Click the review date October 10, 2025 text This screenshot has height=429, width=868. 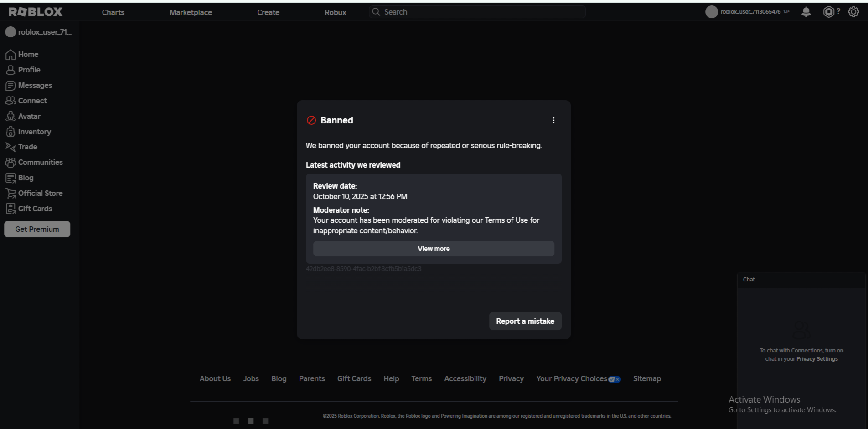point(360,197)
